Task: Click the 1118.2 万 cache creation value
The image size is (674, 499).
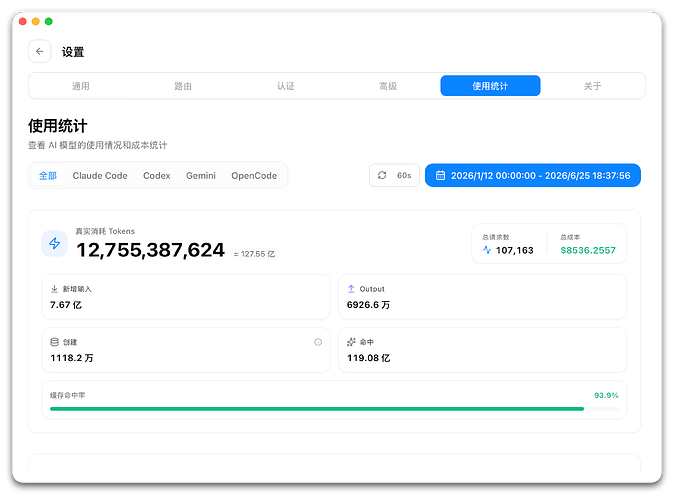Action: tap(72, 358)
